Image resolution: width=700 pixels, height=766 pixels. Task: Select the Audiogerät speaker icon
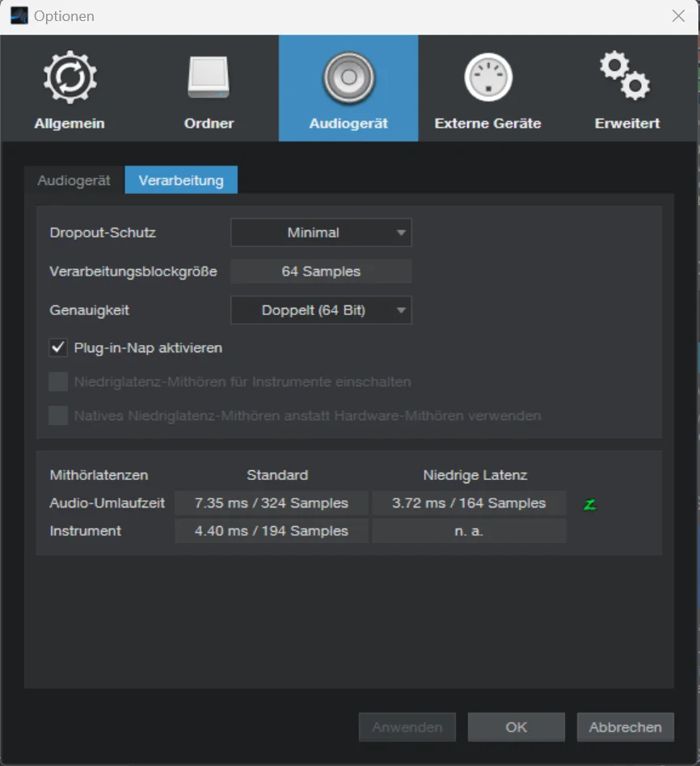coord(348,78)
